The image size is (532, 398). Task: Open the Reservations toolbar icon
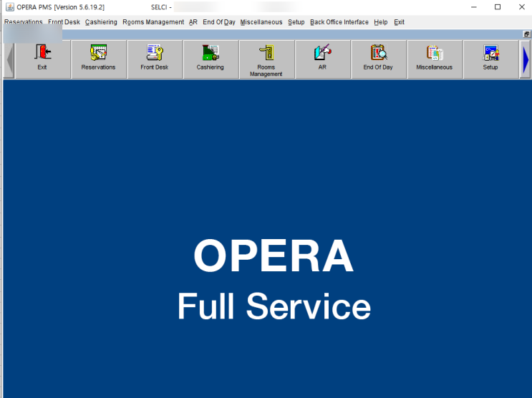point(98,59)
